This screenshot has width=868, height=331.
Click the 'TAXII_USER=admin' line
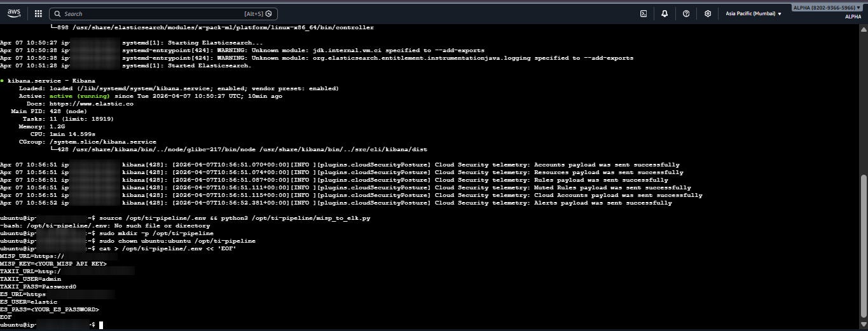click(31, 279)
